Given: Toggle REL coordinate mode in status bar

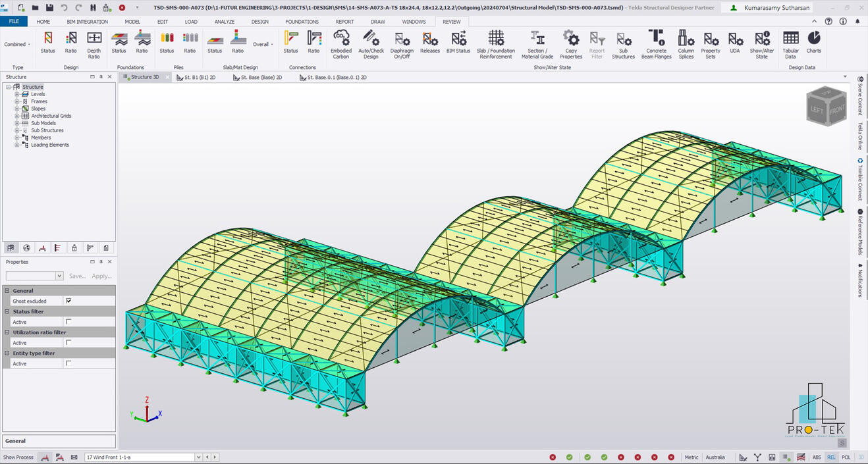Looking at the screenshot, I should 831,457.
